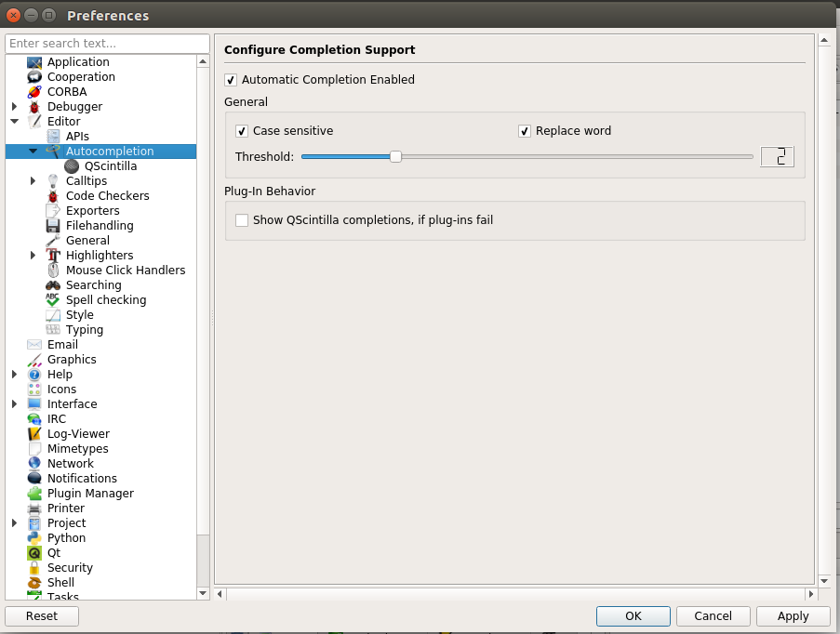Enable Show QScintilla completions if plug-ins fail
Image resolution: width=840 pixels, height=634 pixels.
242,220
